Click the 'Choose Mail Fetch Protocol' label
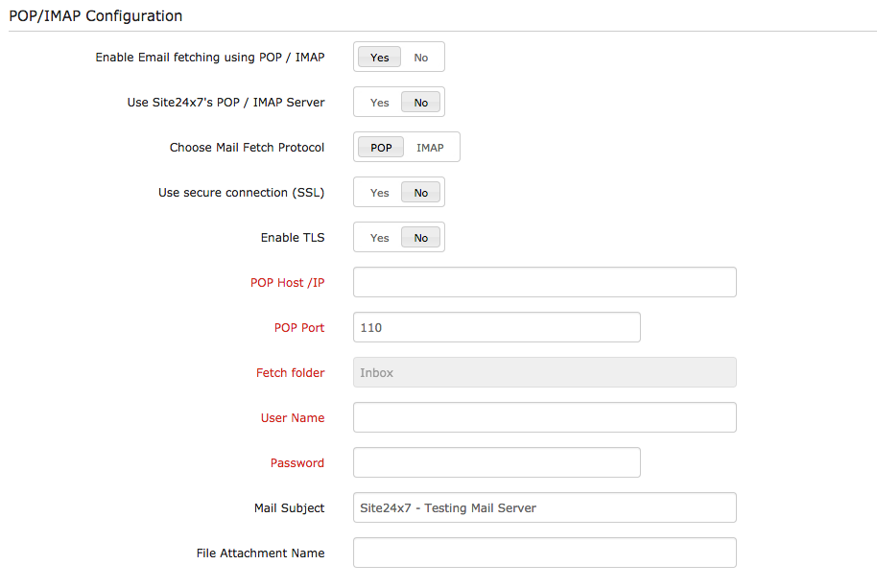The height and width of the screenshot is (588, 877). click(247, 148)
